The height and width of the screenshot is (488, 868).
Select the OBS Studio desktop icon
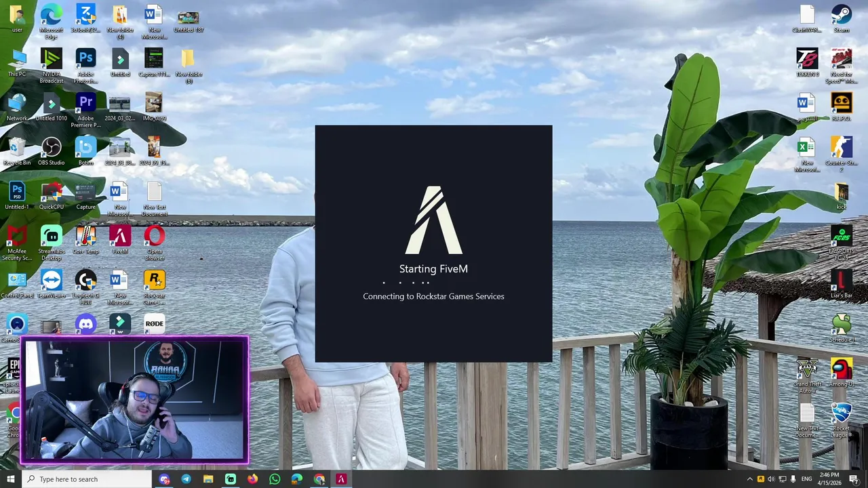pyautogui.click(x=52, y=152)
